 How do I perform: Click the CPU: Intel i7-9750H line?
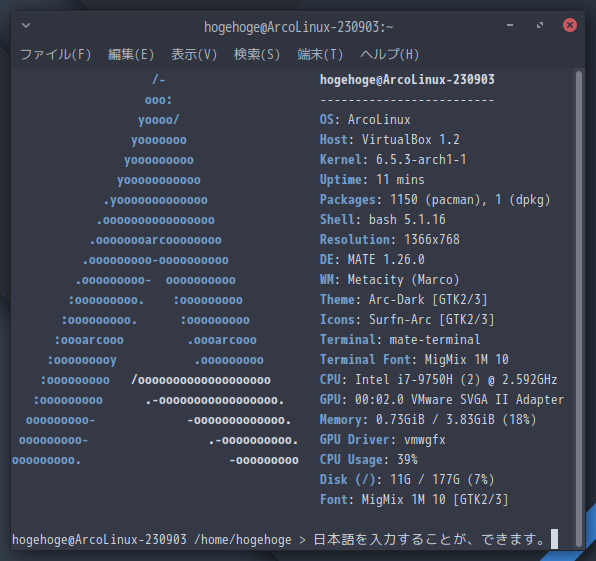438,379
